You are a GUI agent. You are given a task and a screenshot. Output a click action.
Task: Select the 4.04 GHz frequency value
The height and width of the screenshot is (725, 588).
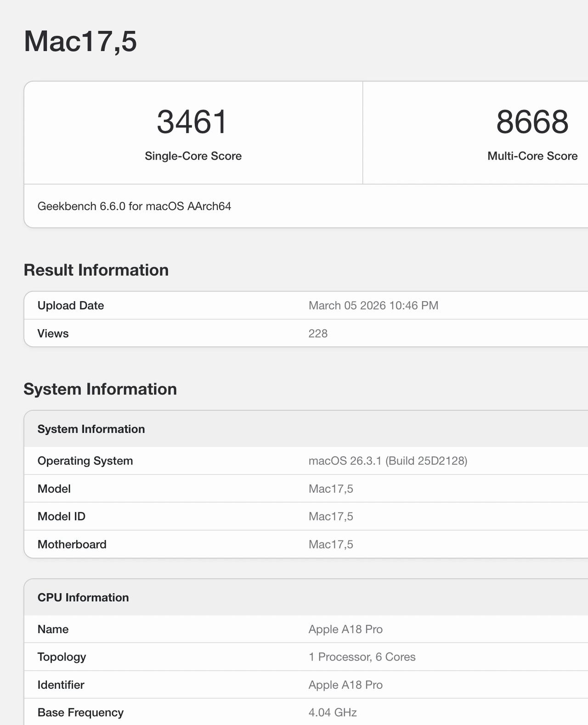(x=333, y=713)
